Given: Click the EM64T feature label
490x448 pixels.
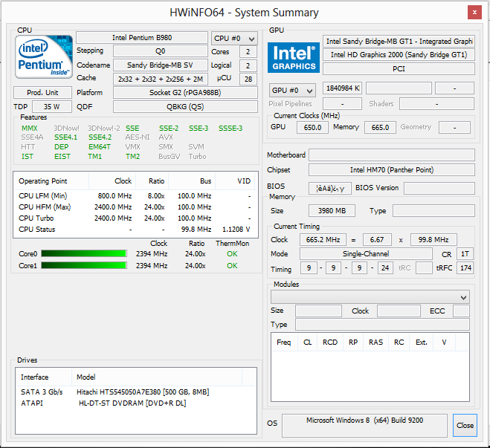Looking at the screenshot, I should point(100,147).
